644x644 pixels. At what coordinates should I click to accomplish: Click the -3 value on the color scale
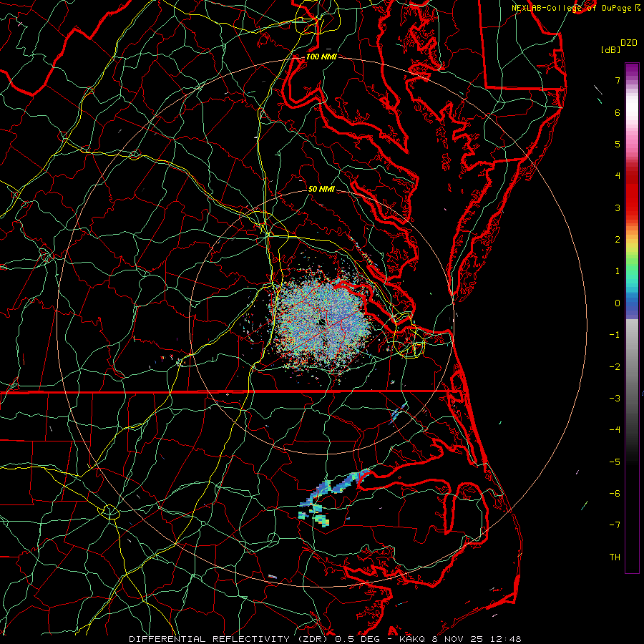615,399
